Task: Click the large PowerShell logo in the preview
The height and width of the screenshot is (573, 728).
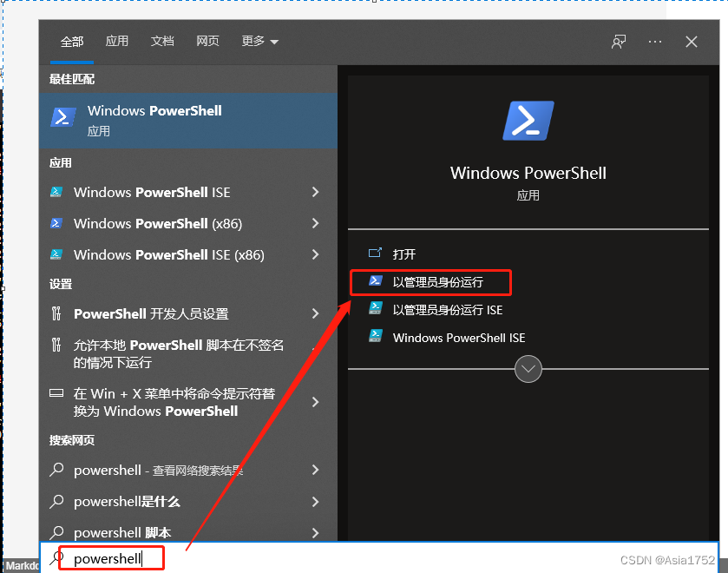Action: (x=528, y=121)
